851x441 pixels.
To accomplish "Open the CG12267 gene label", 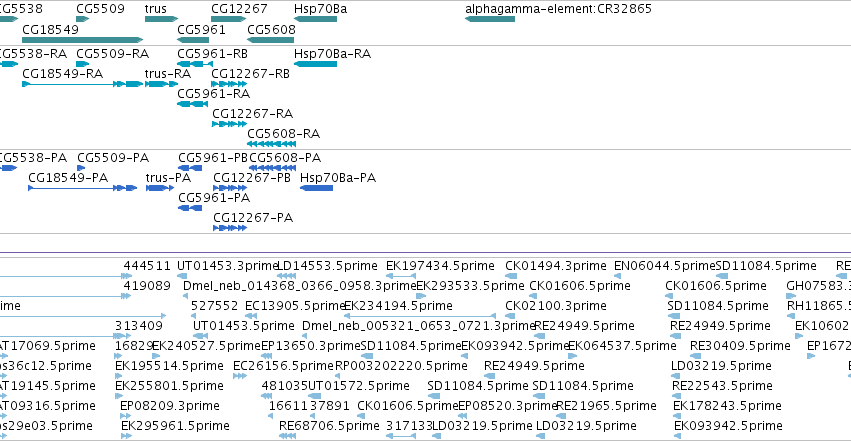I will tap(239, 9).
